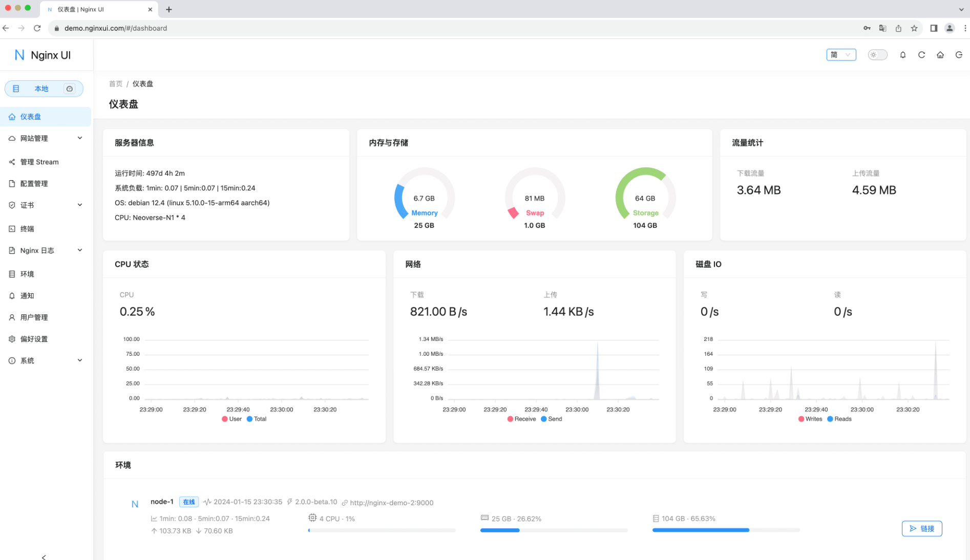Viewport: 970px width, 560px height.
Task: Open 管理 Stream in the sidebar
Action: click(x=46, y=162)
